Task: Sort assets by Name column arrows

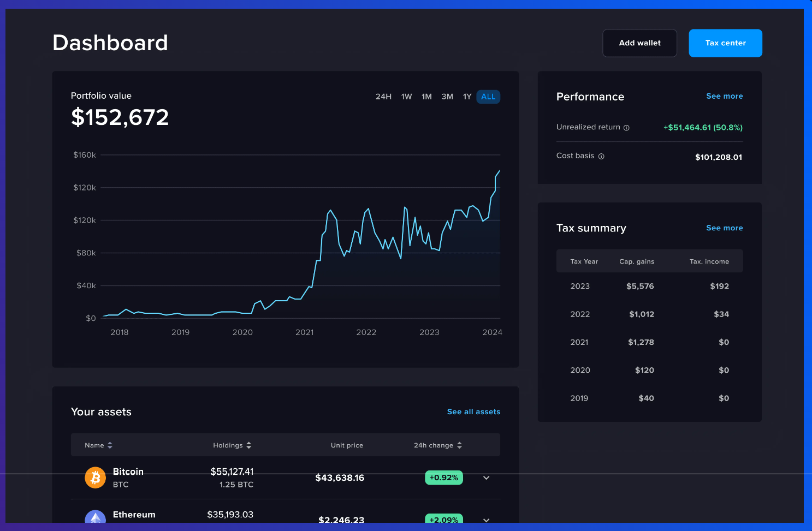Action: coord(110,445)
